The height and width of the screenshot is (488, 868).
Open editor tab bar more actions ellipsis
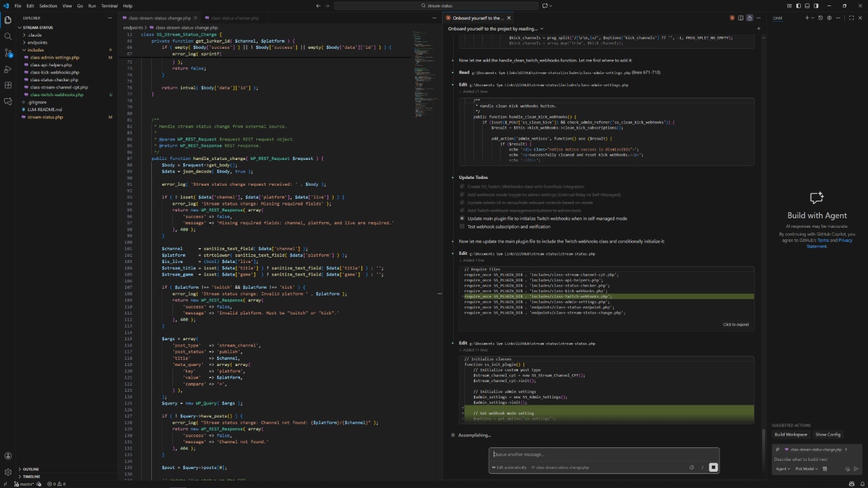click(x=435, y=18)
